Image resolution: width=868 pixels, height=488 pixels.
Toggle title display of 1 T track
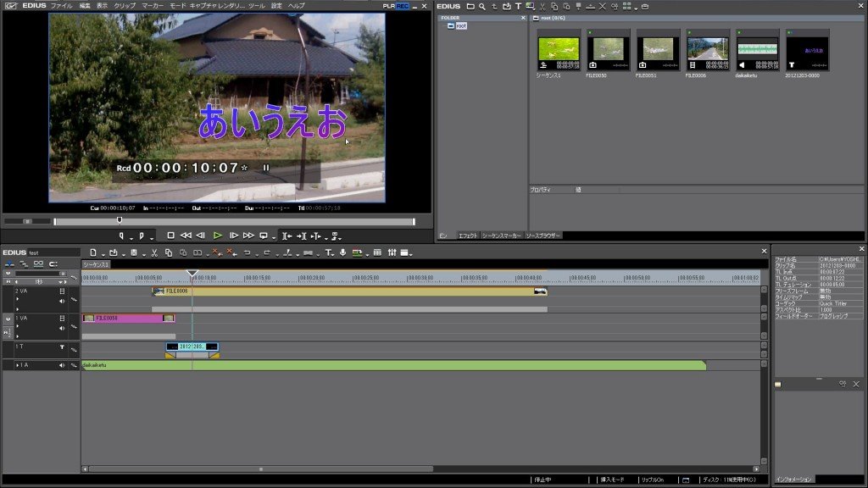pos(62,347)
